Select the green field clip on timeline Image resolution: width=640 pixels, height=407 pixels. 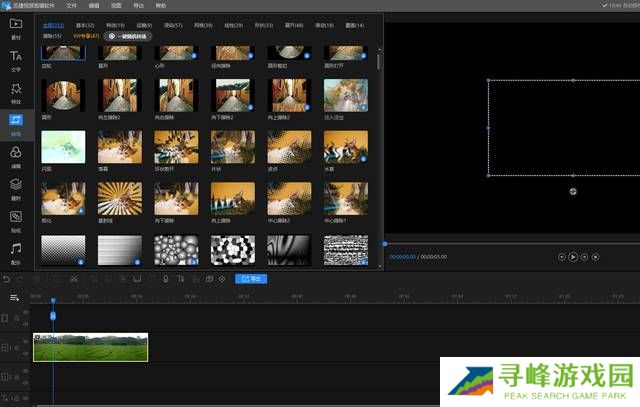[90, 347]
